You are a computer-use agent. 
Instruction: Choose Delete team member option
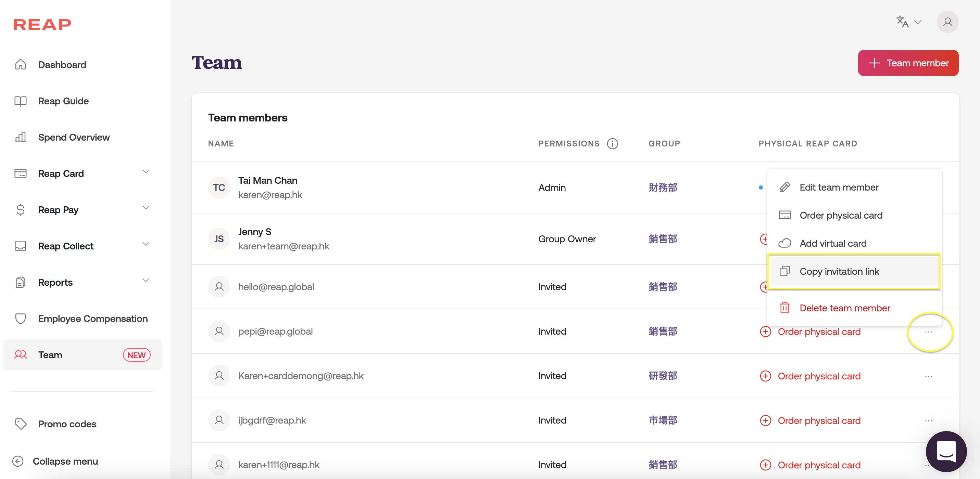(844, 308)
